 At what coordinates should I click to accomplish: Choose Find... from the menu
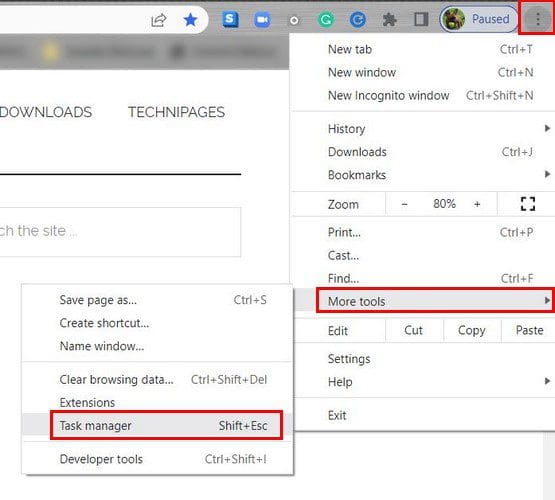click(x=423, y=278)
